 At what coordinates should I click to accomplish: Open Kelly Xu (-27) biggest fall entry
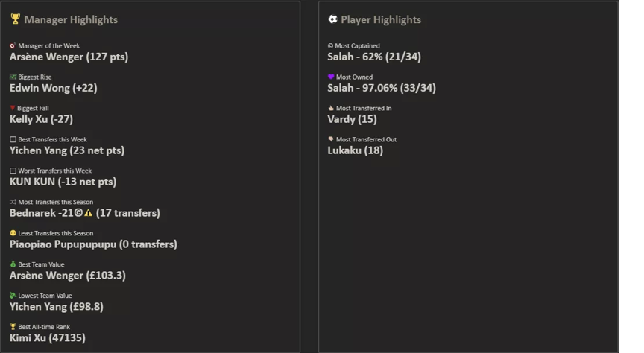41,119
